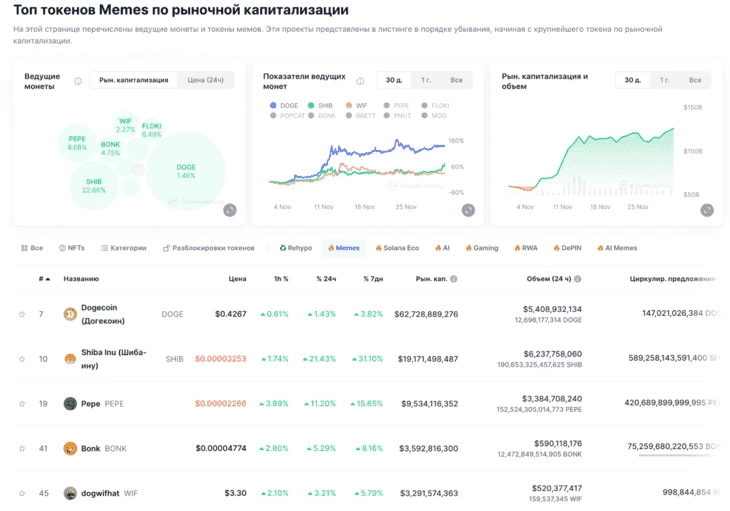Open info icon next to Ведущие монеты
The image size is (730, 511).
point(78,81)
